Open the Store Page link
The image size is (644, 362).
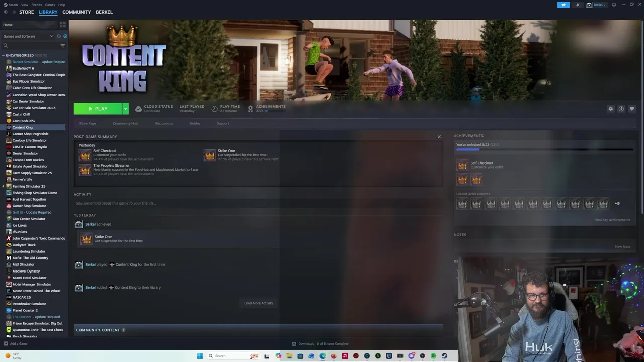point(88,123)
